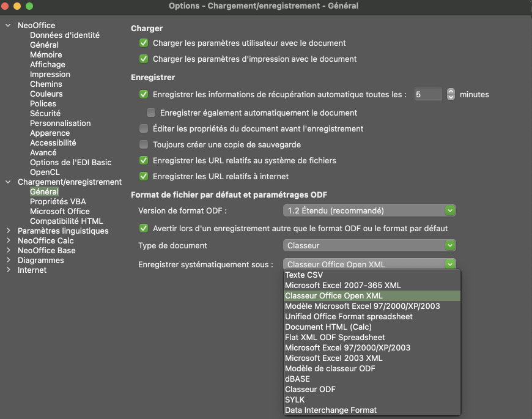The image size is (532, 419).
Task: Toggle Enregistrer les URL relatifs à internet
Action: (144, 176)
